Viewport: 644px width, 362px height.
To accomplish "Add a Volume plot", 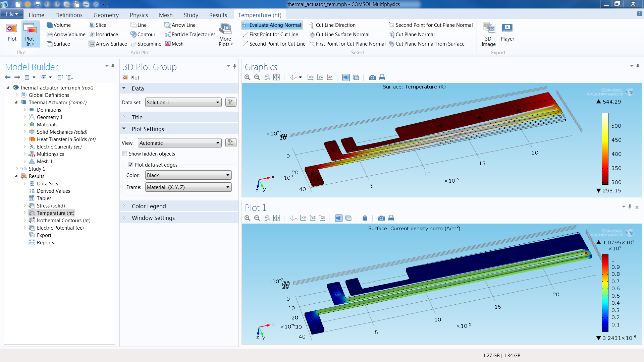I will [59, 25].
